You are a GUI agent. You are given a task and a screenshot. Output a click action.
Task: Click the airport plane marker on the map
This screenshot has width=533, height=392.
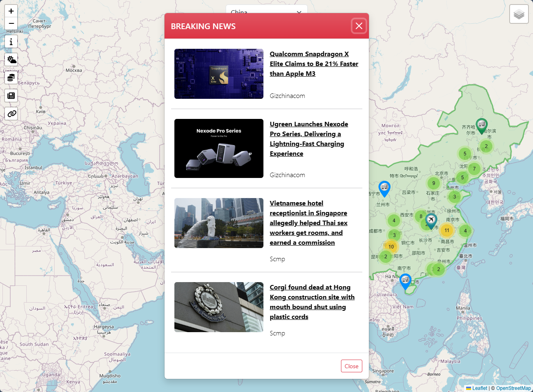pos(431,221)
